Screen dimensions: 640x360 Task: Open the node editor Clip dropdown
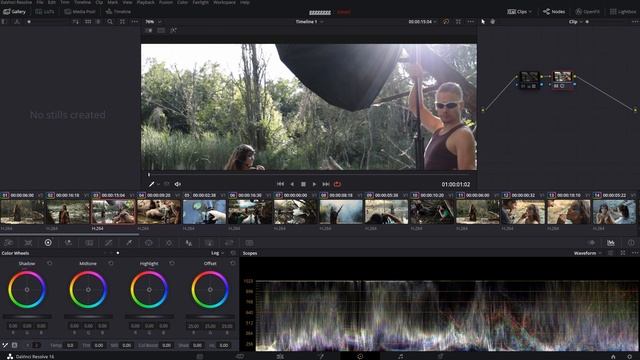click(x=576, y=22)
